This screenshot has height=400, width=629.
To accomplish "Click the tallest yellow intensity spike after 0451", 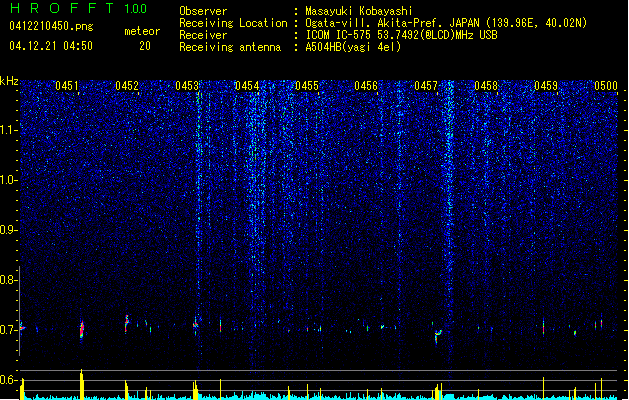I will click(x=81, y=384).
